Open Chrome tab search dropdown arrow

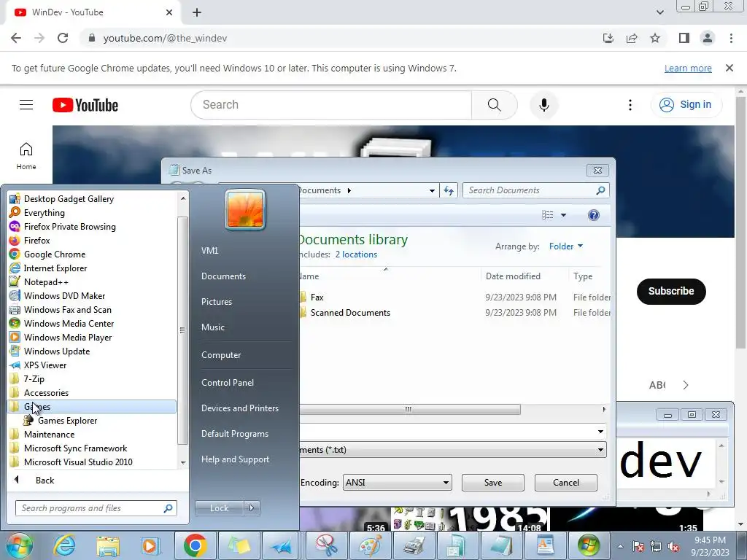point(659,12)
